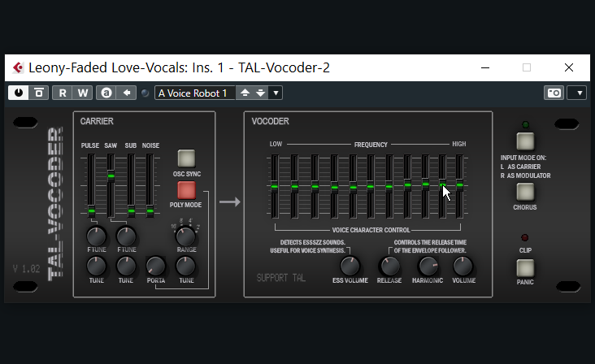Image resolution: width=595 pixels, height=364 pixels.
Task: Click the sixth frequency band slider
Action: 371,186
